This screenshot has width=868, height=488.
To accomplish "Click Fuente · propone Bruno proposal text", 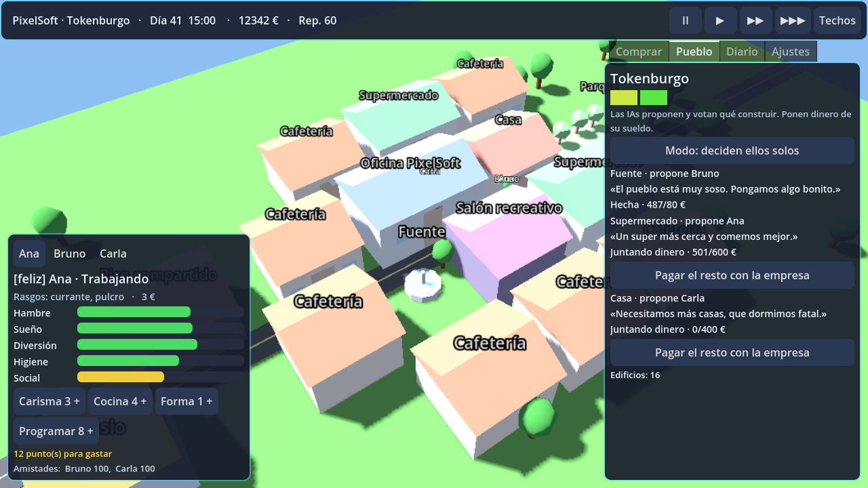I will [x=665, y=174].
